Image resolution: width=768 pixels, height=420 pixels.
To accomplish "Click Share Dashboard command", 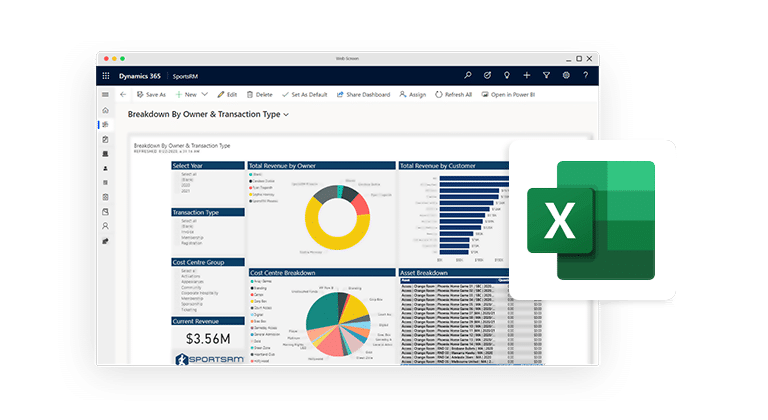I will [363, 95].
